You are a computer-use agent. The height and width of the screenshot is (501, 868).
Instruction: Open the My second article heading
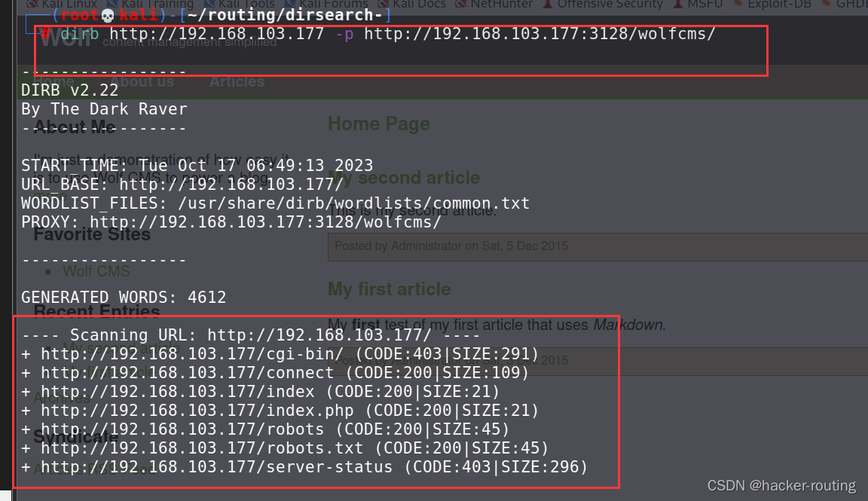[x=405, y=178]
